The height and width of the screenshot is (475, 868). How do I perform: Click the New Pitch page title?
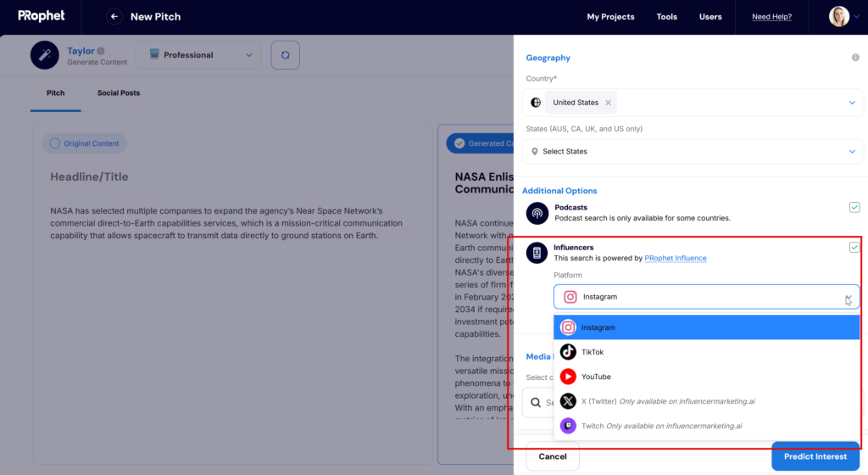(x=156, y=17)
